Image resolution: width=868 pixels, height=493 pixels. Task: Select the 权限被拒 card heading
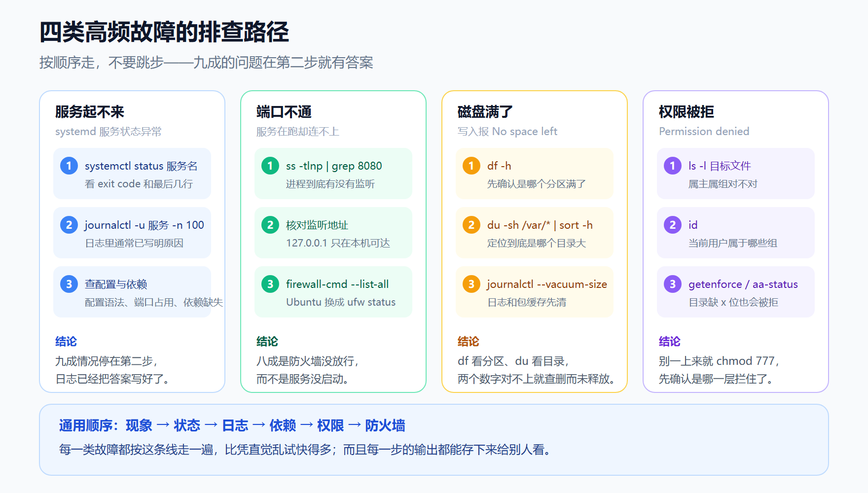pos(687,112)
